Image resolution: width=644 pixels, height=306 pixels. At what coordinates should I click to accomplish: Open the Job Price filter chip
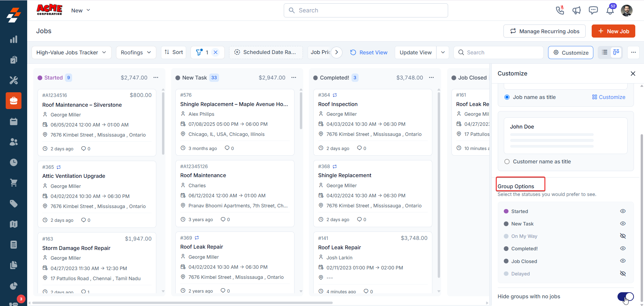[320, 52]
